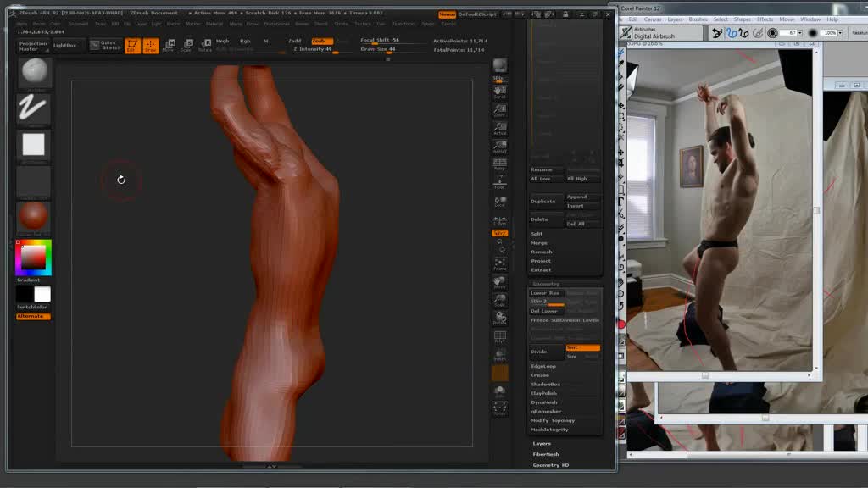This screenshot has width=868, height=488.
Task: Expand the Merge section
Action: coord(539,243)
